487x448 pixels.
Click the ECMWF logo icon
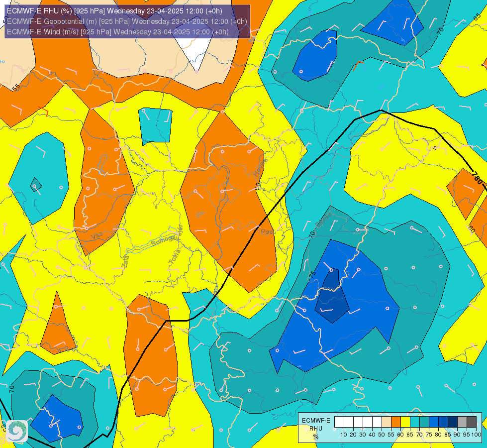17,431
